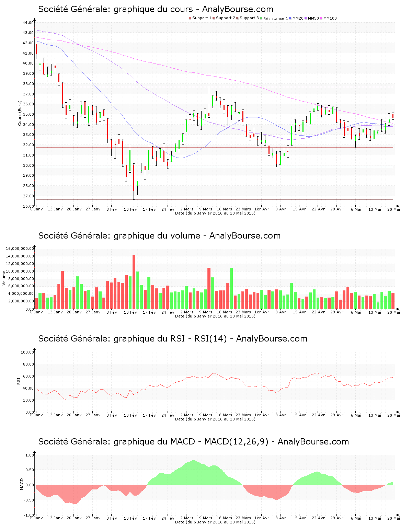Click '20 Mai' date on price chart

point(394,209)
